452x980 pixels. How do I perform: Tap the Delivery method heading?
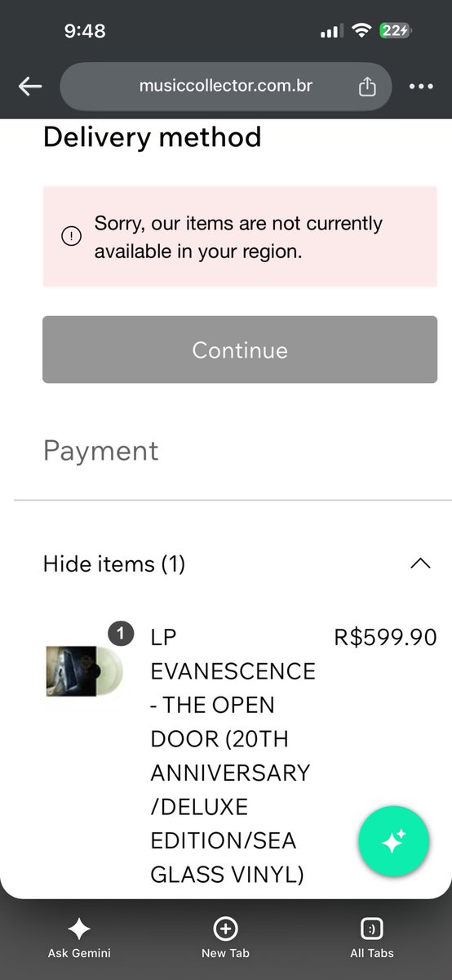153,137
